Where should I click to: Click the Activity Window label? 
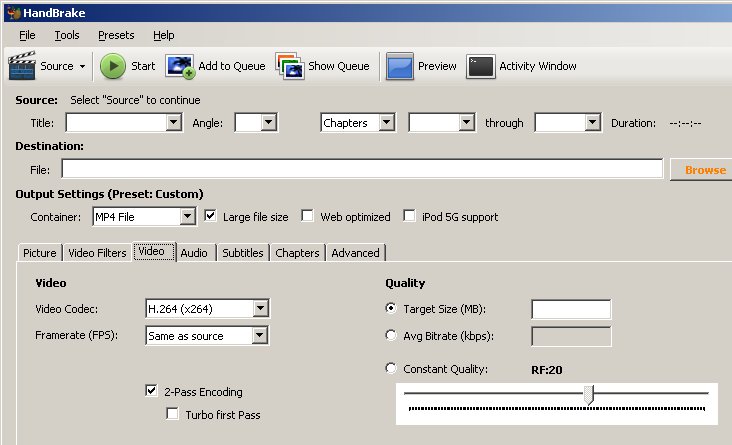click(538, 66)
